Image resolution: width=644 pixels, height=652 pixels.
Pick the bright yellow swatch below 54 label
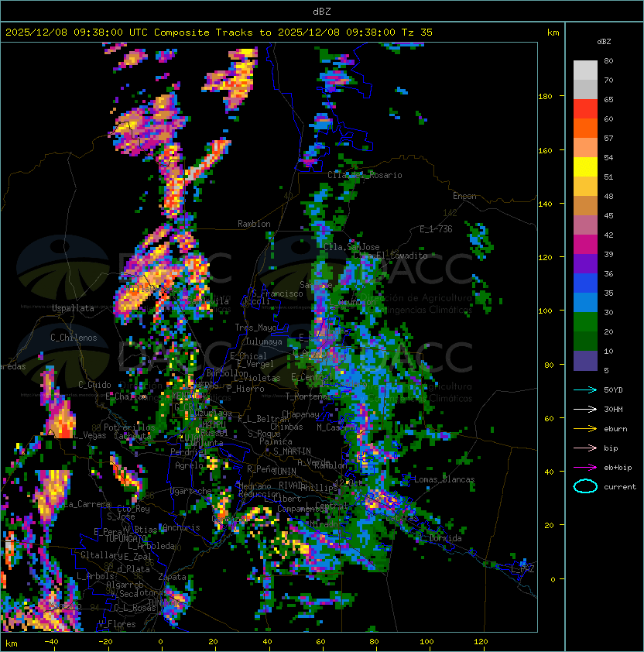(x=585, y=167)
